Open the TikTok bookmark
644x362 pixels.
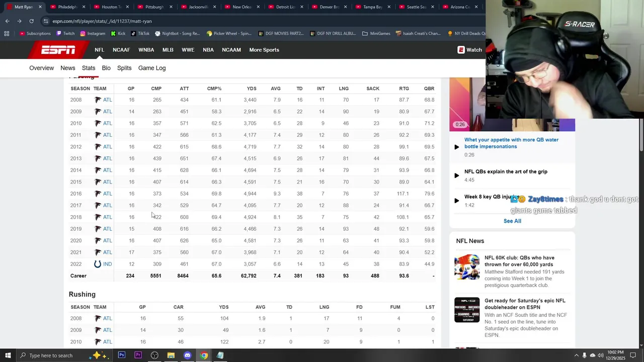click(x=140, y=34)
